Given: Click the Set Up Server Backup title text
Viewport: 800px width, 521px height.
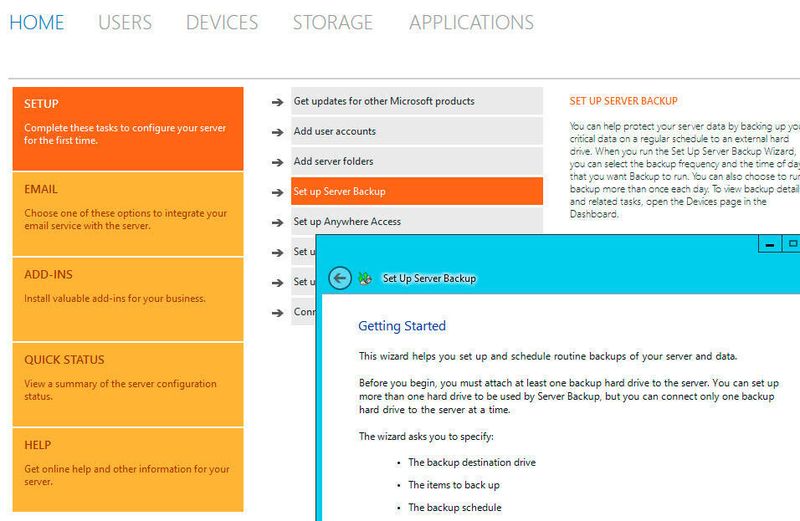Looking at the screenshot, I should [x=429, y=279].
